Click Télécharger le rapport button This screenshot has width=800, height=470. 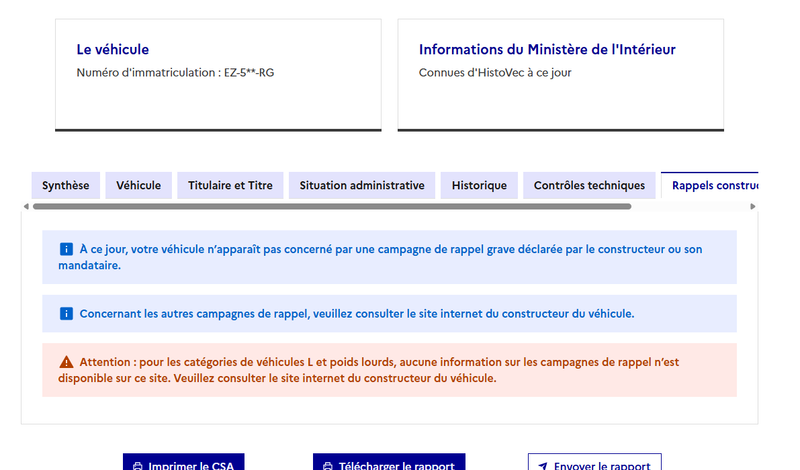tap(389, 462)
